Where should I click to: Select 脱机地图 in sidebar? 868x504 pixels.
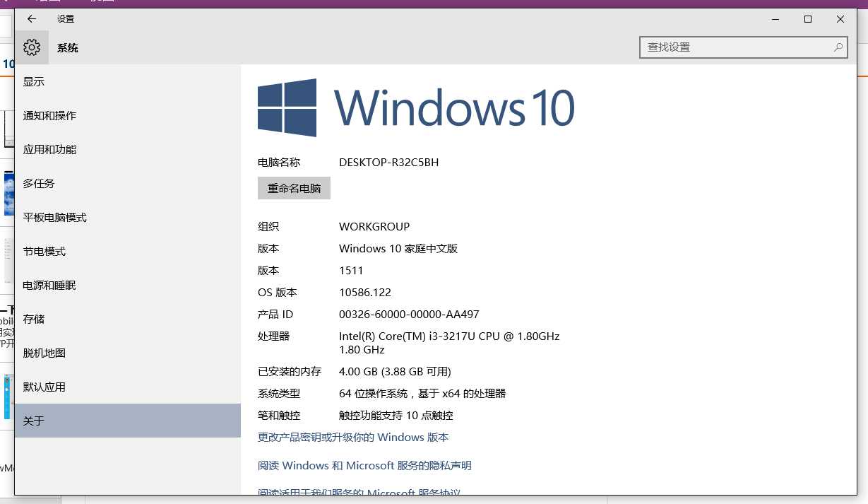128,353
